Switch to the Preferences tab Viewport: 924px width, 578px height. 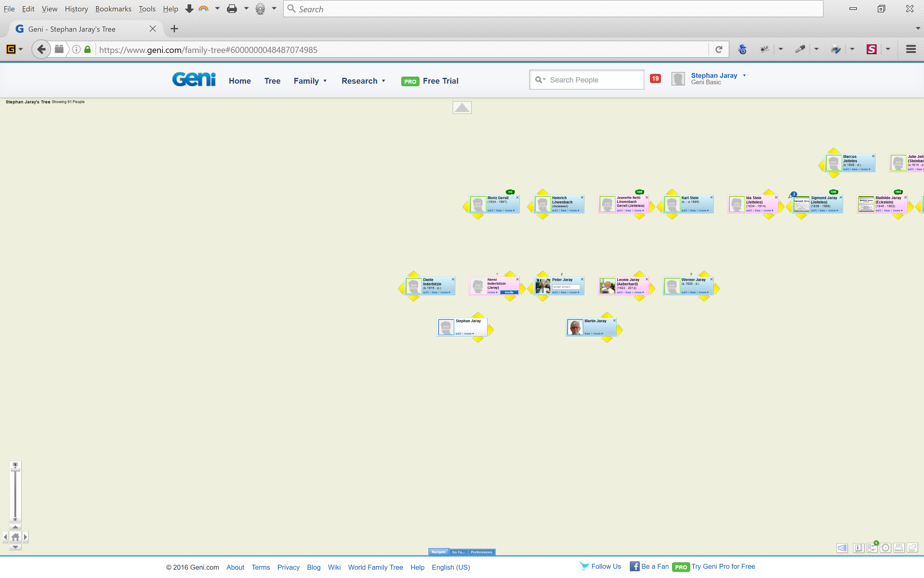pos(481,552)
